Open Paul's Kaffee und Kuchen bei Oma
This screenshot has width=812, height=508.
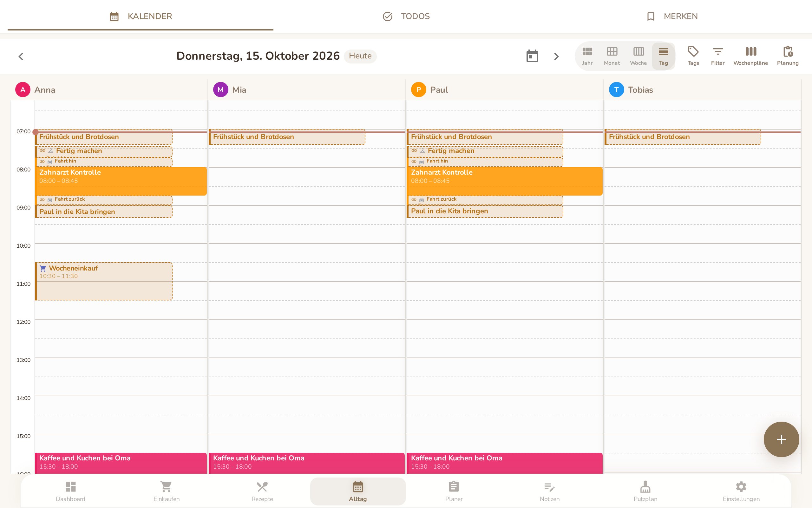pyautogui.click(x=505, y=463)
